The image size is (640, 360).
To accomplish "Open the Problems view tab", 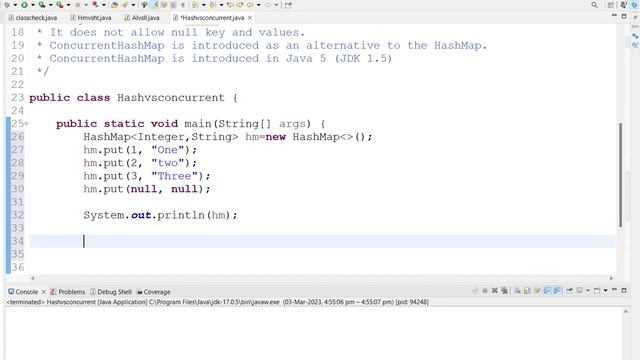I will (67, 292).
